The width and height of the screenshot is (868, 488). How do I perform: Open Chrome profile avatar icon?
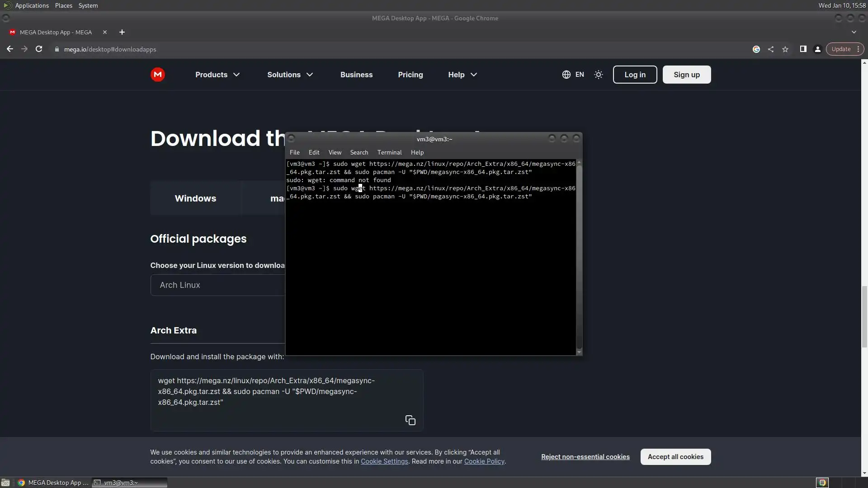click(817, 49)
